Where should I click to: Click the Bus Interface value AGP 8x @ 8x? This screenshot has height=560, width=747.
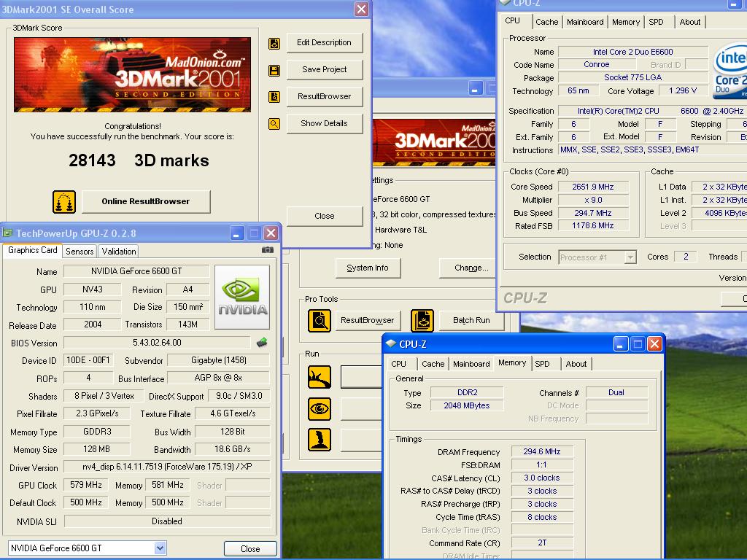click(219, 378)
